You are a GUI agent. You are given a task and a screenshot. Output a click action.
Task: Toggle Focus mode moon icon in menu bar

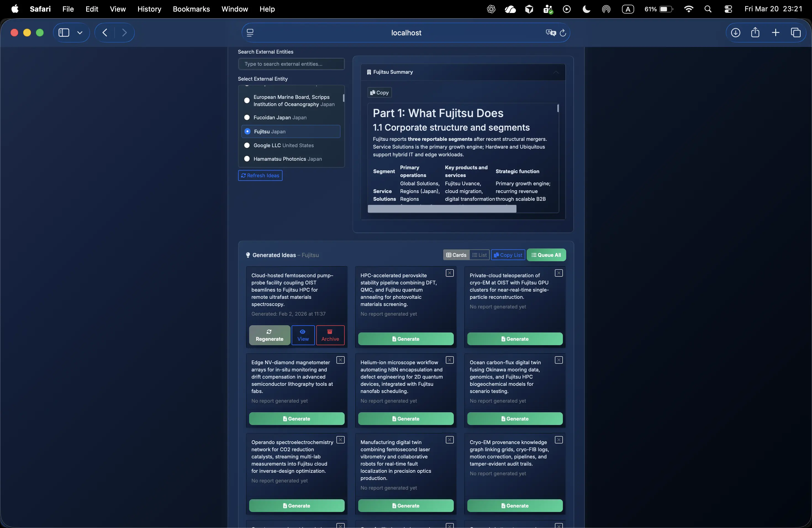[586, 9]
